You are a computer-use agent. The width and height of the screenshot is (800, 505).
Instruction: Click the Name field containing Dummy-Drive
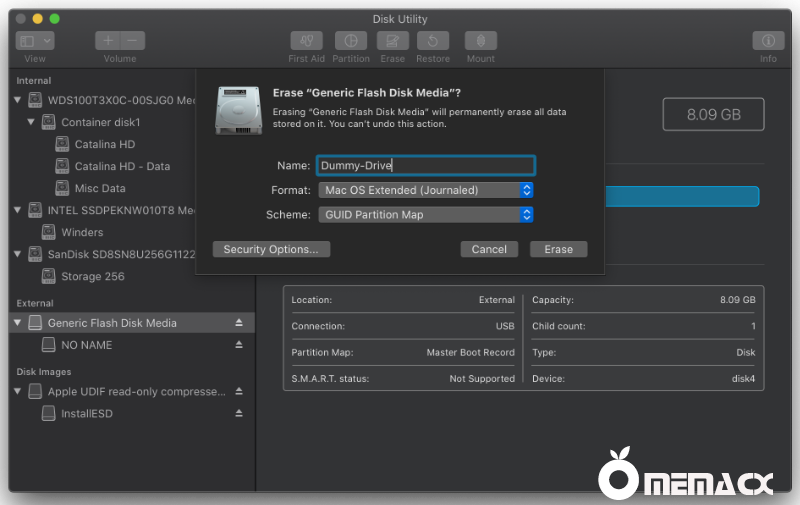[426, 165]
